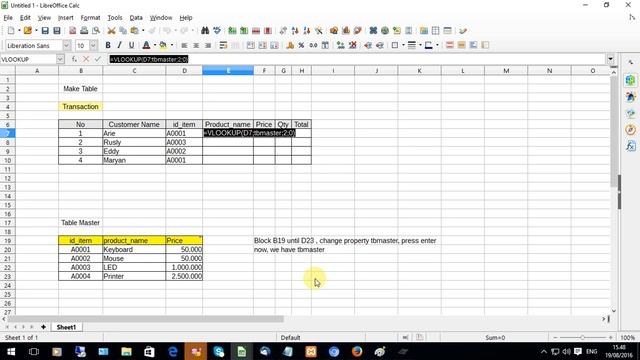This screenshot has width=640, height=360.
Task: Save the spreadsheet with the Save icon
Action: (45, 31)
